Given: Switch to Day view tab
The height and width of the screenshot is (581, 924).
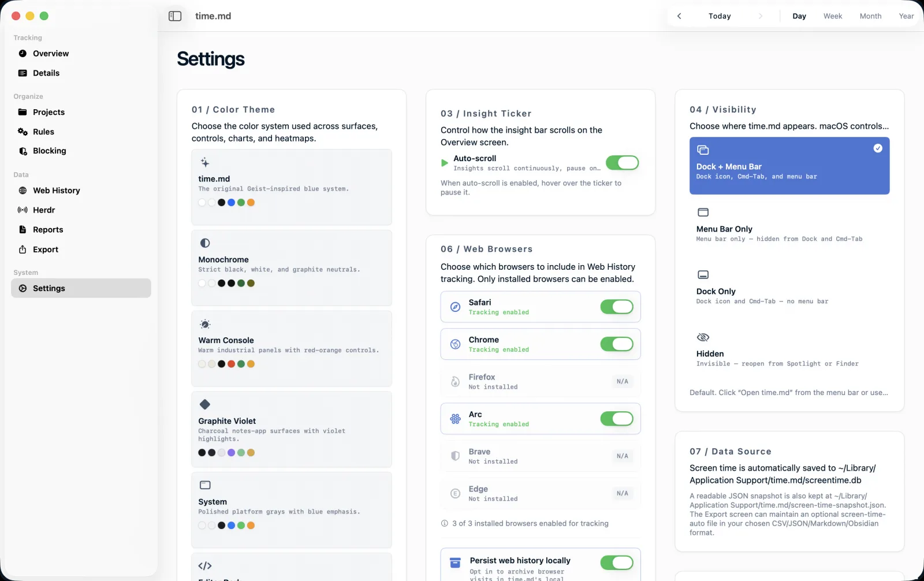Looking at the screenshot, I should [799, 16].
